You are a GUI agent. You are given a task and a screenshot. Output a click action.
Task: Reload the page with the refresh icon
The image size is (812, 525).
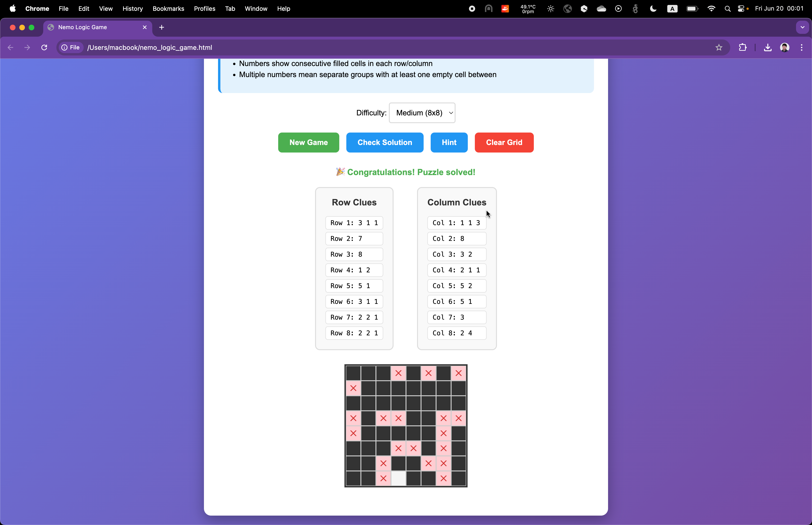[44, 47]
